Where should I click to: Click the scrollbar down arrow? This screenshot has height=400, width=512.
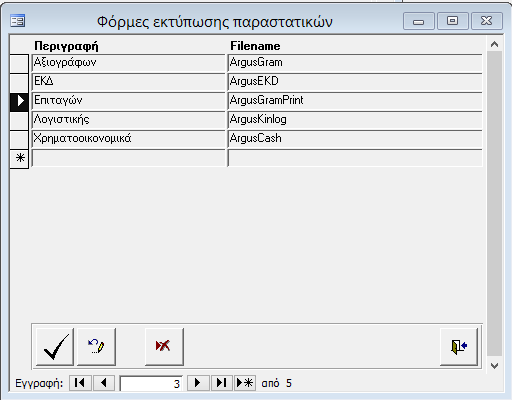coord(494,366)
